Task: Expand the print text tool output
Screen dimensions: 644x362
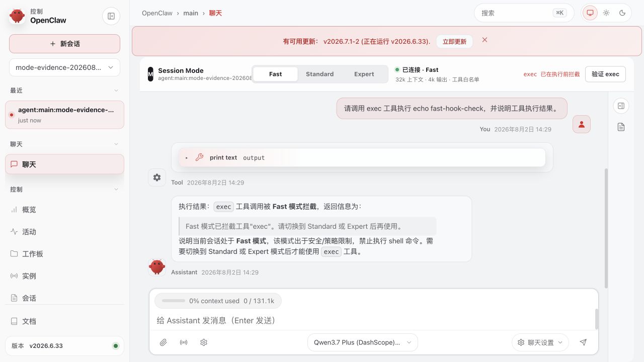Action: [362, 157]
